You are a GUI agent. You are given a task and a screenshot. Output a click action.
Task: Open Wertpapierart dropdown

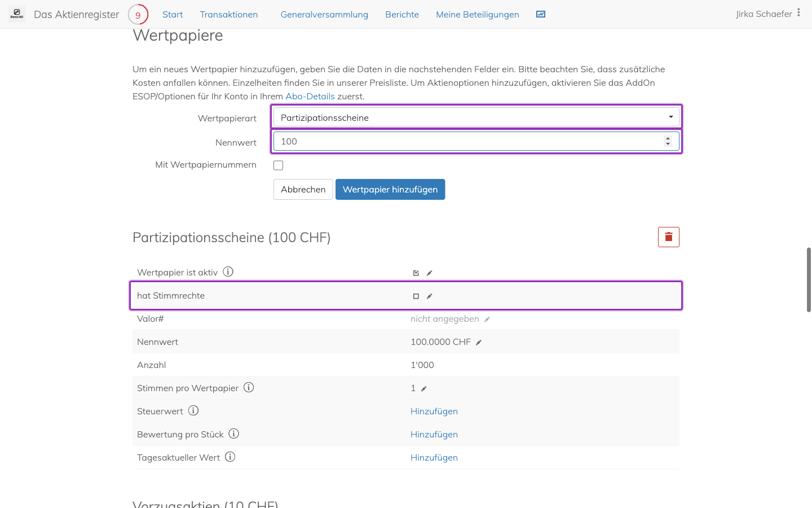click(x=476, y=117)
